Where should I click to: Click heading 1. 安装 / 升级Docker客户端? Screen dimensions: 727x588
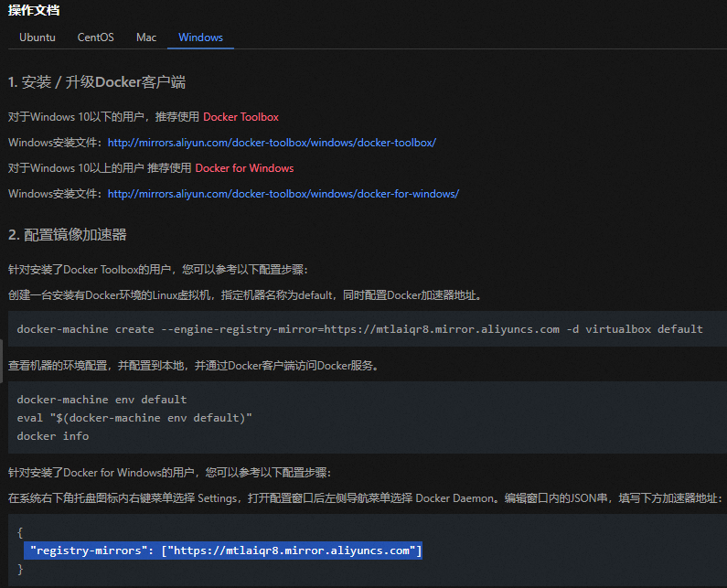coord(97,82)
